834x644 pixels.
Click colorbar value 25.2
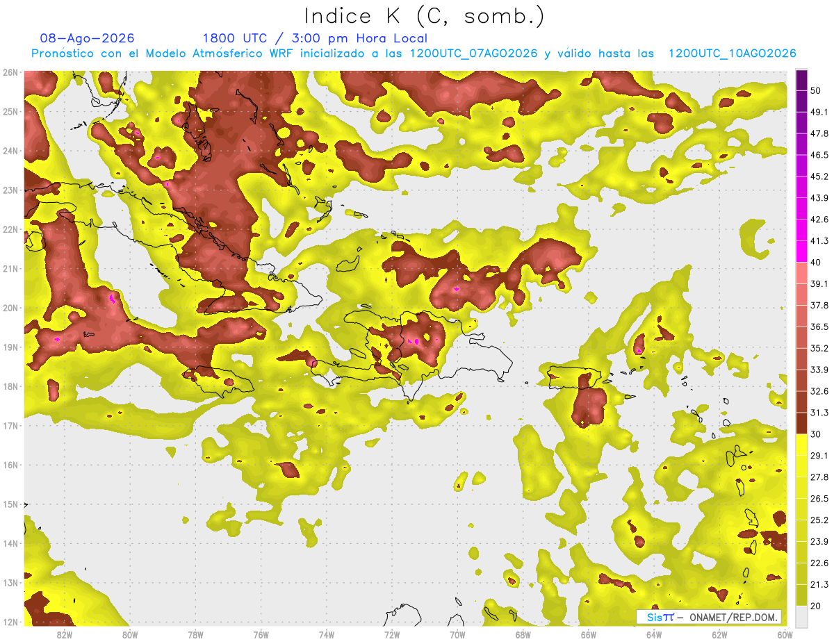(x=819, y=520)
